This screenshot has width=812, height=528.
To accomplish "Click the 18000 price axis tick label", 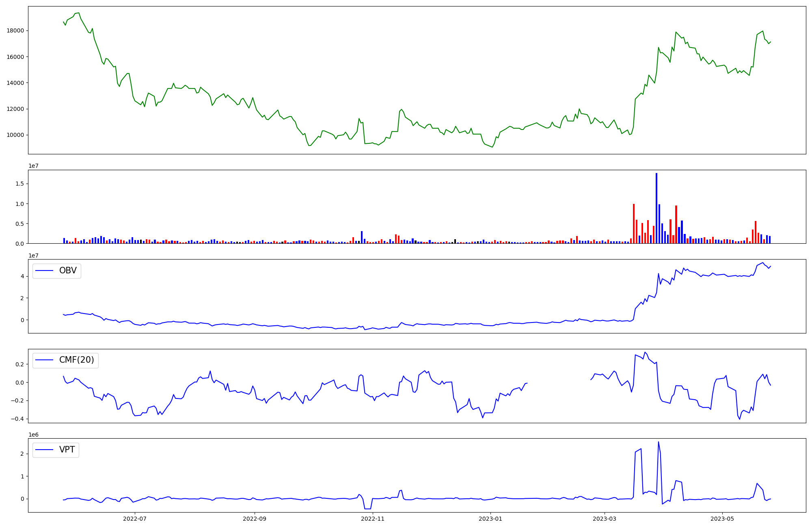I will (x=15, y=31).
